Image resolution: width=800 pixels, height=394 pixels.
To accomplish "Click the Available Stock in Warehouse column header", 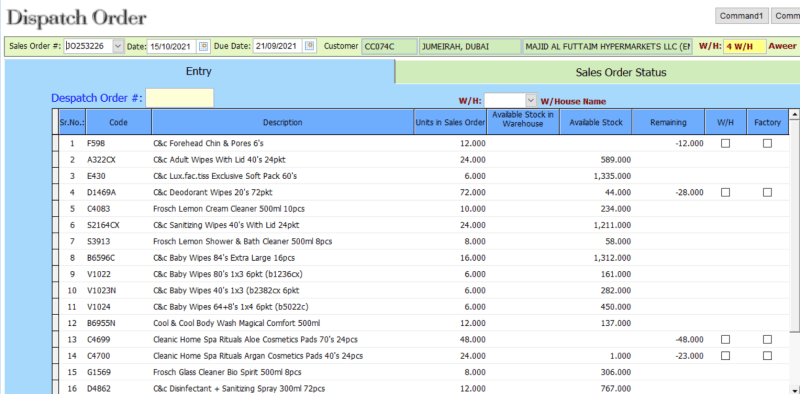I will [x=523, y=122].
